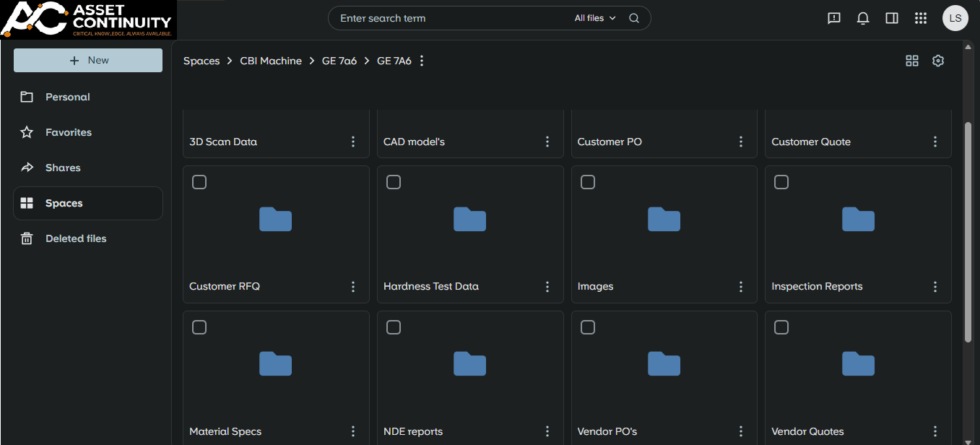This screenshot has width=980, height=445.
Task: Open the NDE reports folder icon
Action: [469, 363]
